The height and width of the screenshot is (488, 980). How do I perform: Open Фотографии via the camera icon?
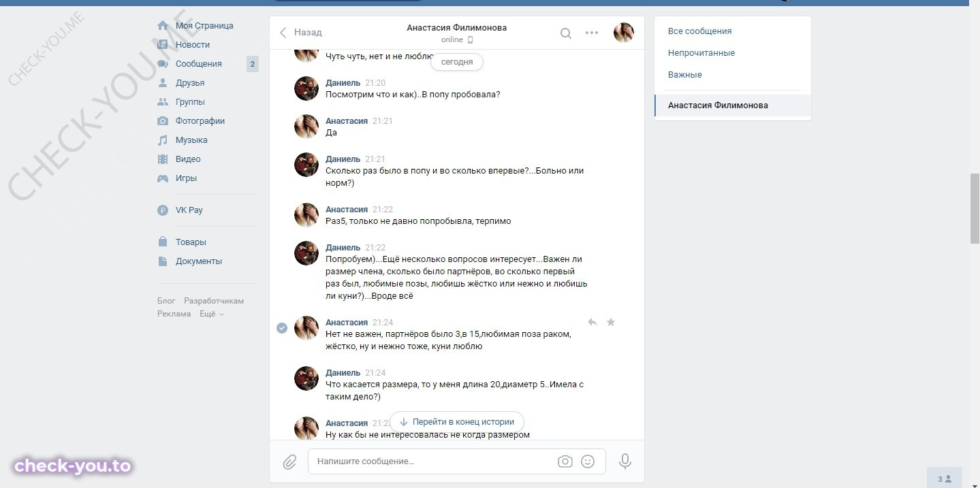tap(163, 120)
